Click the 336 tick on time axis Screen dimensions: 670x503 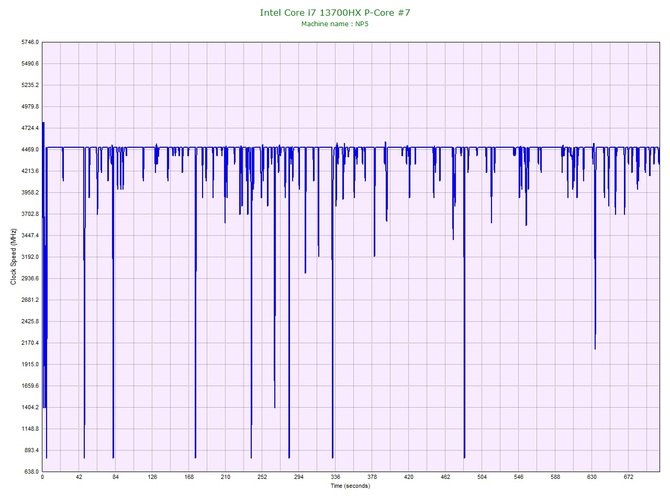pyautogui.click(x=336, y=477)
